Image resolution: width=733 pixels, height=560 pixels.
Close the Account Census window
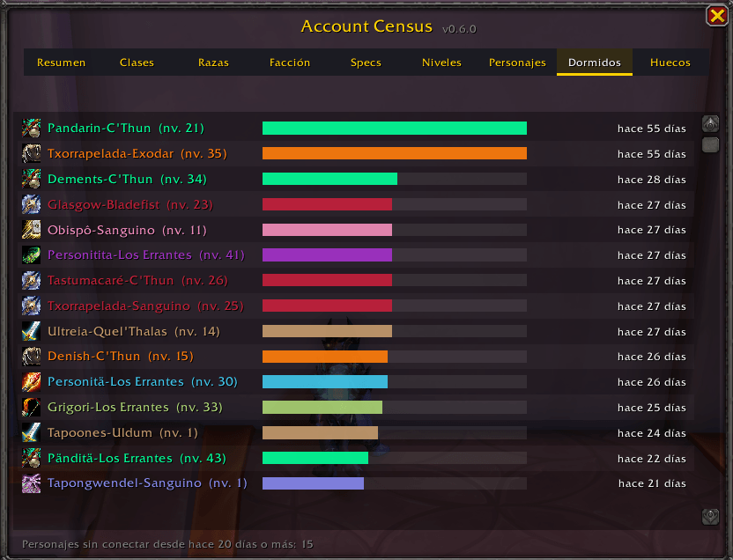coord(716,16)
